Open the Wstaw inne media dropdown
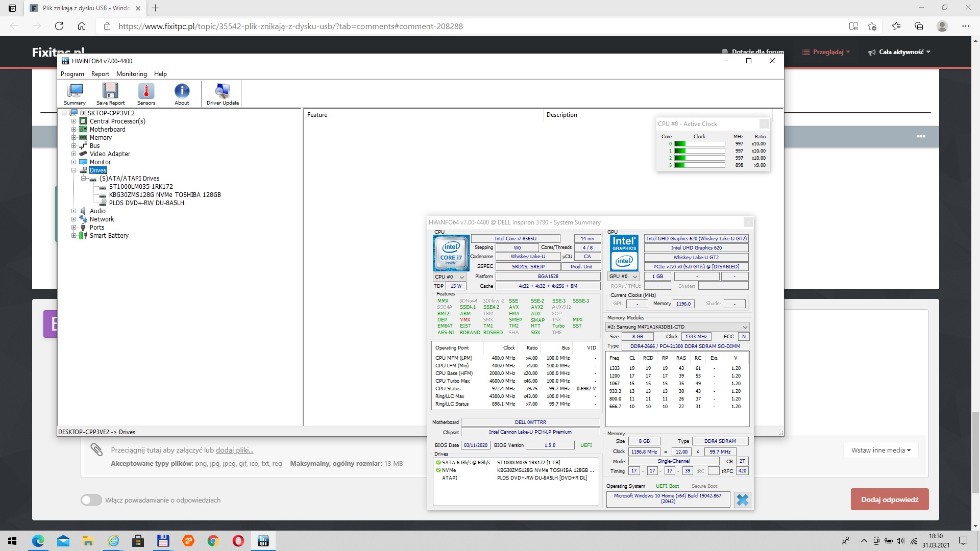 (880, 450)
